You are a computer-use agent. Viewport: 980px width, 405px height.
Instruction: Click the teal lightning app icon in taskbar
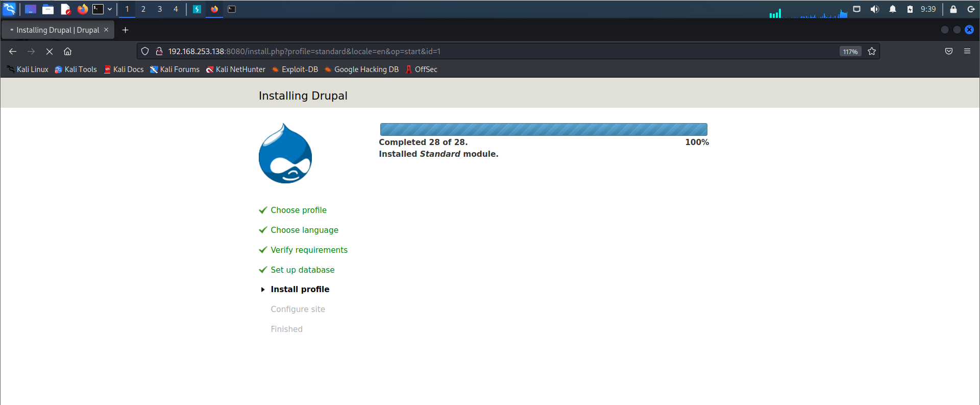197,9
